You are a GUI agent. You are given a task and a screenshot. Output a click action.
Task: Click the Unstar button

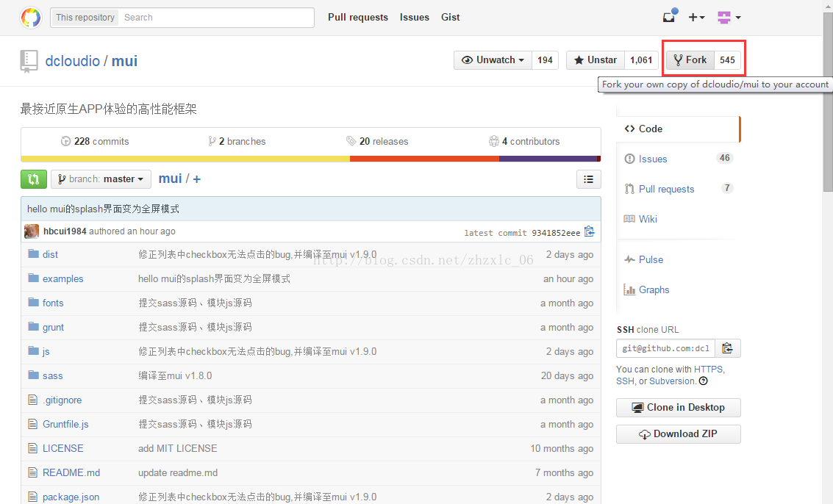[595, 60]
